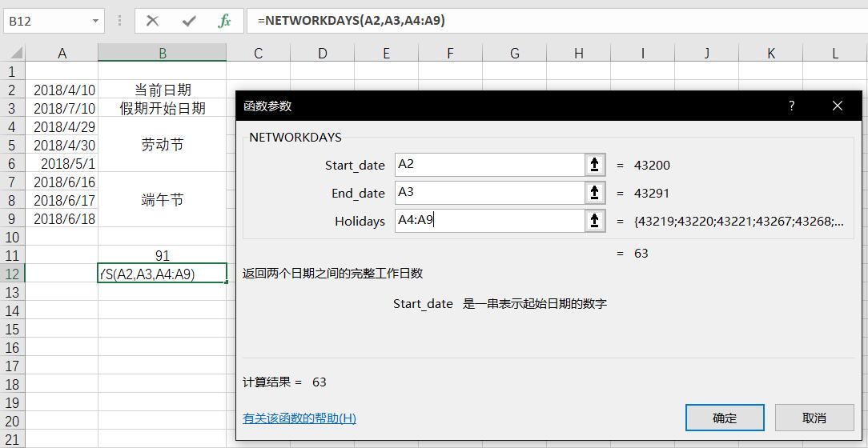Click cell B11 showing 91
Screen dimensions: 868x448
tap(163, 255)
